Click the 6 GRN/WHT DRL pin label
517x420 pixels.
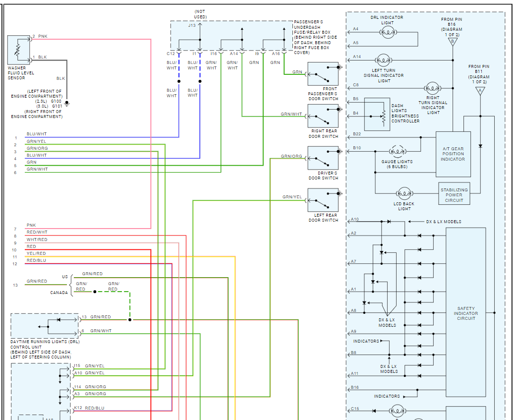point(96,331)
